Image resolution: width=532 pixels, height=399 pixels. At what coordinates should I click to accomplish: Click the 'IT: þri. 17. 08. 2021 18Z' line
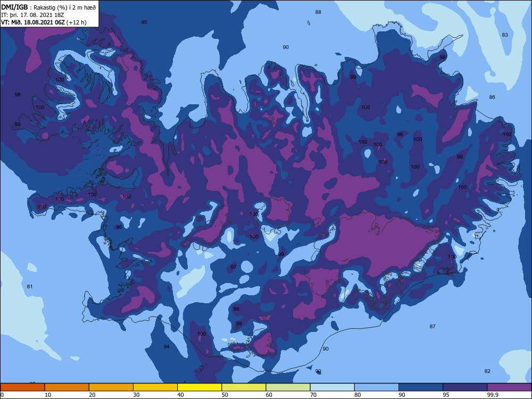coord(32,15)
